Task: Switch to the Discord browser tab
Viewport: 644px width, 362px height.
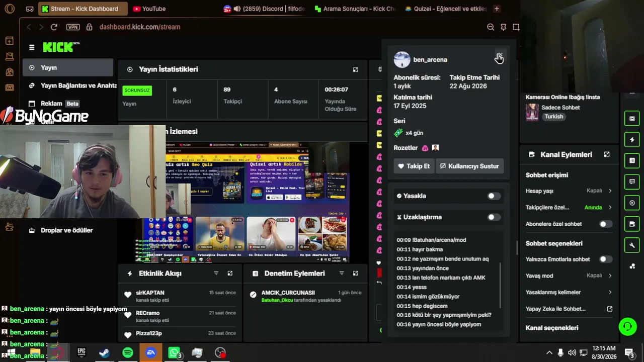Action: click(x=264, y=9)
